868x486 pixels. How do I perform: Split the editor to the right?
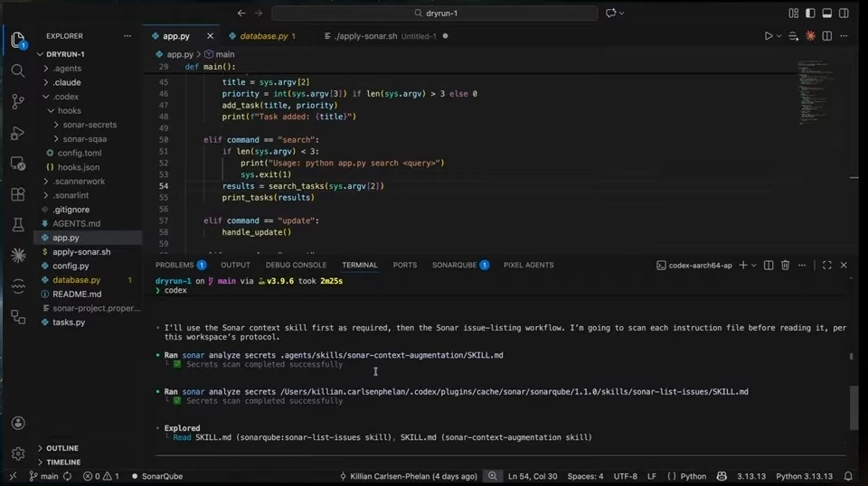827,36
